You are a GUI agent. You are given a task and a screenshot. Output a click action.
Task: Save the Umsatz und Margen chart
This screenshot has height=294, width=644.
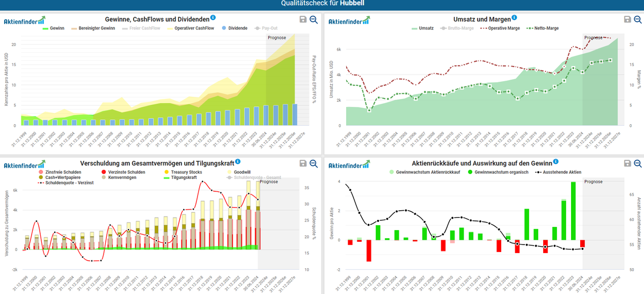627,19
